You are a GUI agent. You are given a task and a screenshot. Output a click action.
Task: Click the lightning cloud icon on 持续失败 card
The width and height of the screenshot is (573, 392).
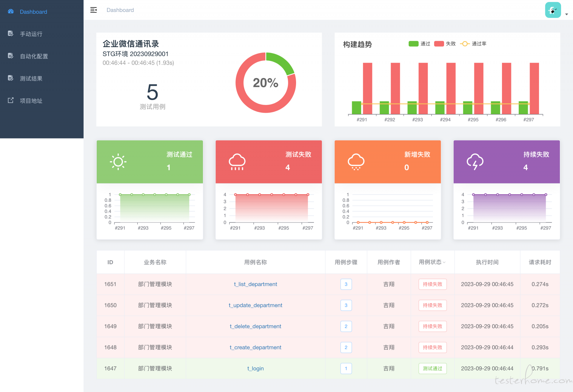click(x=475, y=162)
